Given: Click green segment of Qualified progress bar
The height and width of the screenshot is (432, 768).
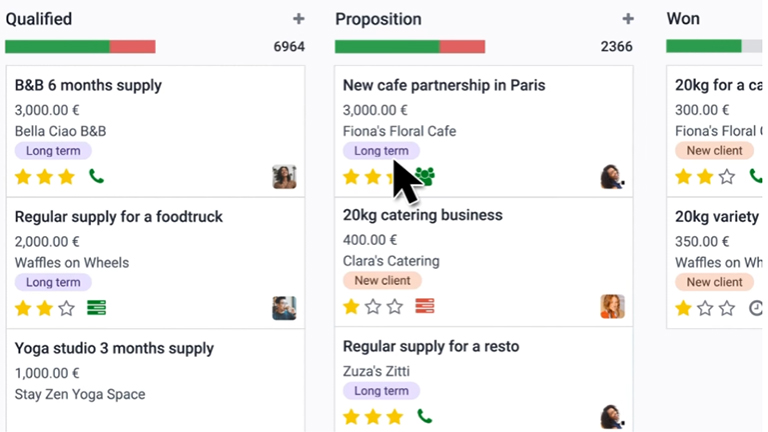Looking at the screenshot, I should 57,47.
